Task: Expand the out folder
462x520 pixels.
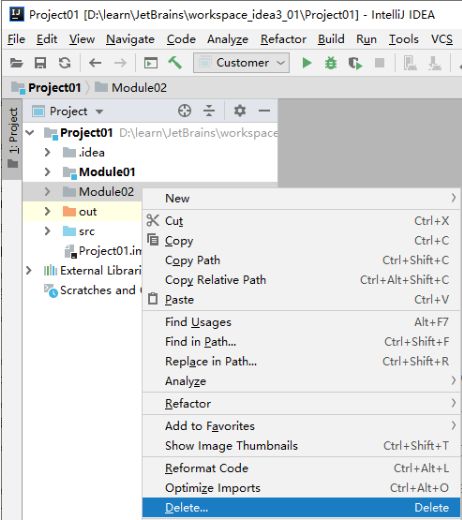Action: tap(47, 211)
